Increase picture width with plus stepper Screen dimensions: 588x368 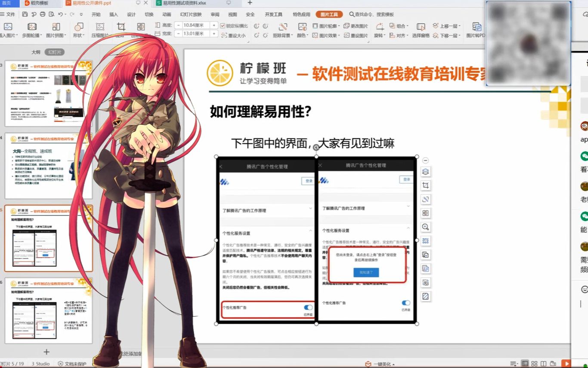tap(214, 34)
